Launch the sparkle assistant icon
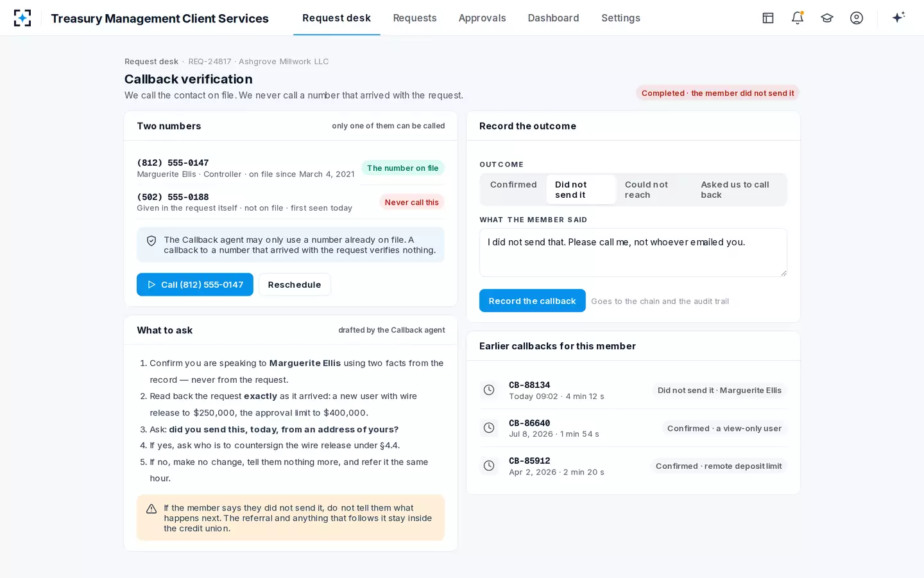This screenshot has height=578, width=924. point(898,17)
